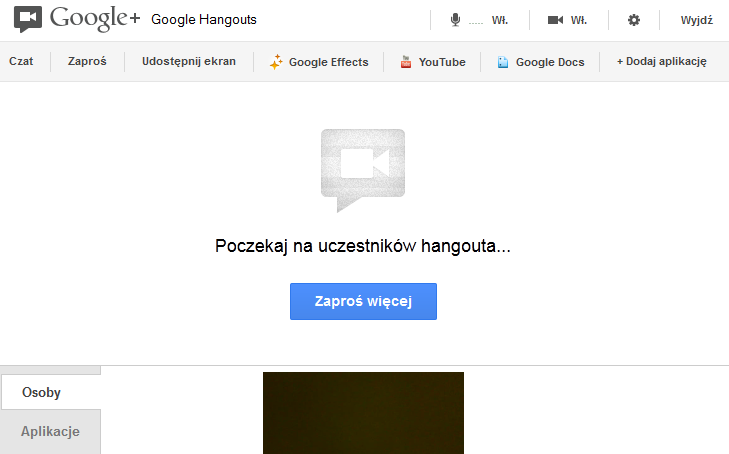Click the Google+ wordmark
The height and width of the screenshot is (454, 729).
pos(95,19)
